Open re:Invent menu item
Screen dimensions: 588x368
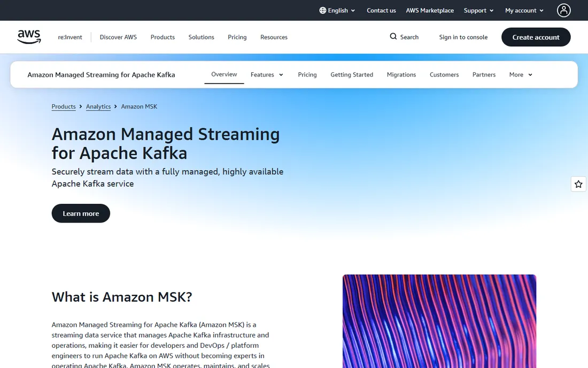[69, 37]
